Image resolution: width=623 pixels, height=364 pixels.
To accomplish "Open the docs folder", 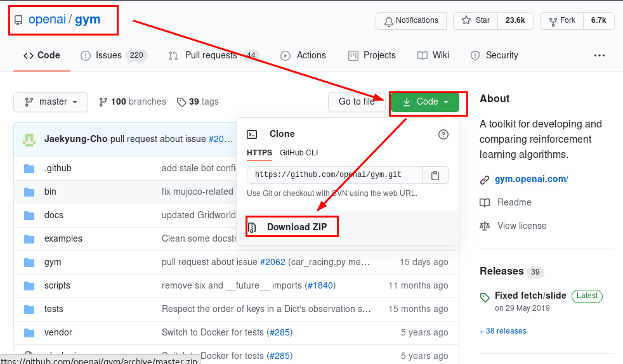I will click(54, 215).
